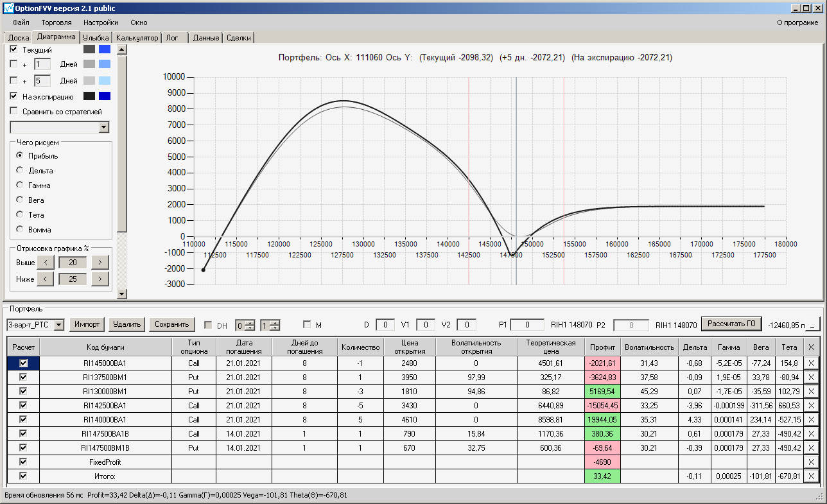Enable 'Сравнить со стратегией' checkbox
Screen dimensions: 827x504
tap(14, 111)
